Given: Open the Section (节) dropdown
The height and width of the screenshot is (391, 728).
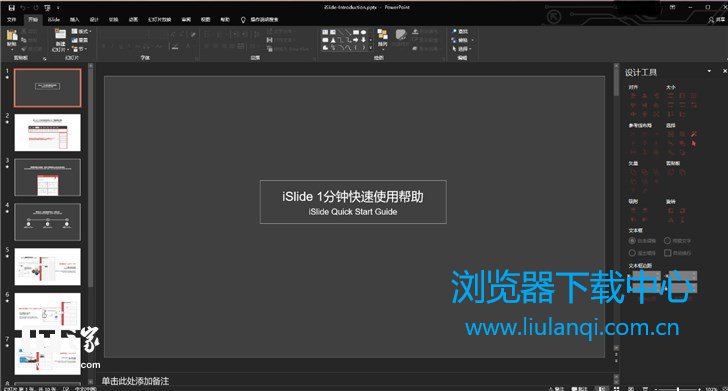Looking at the screenshot, I should coord(79,49).
